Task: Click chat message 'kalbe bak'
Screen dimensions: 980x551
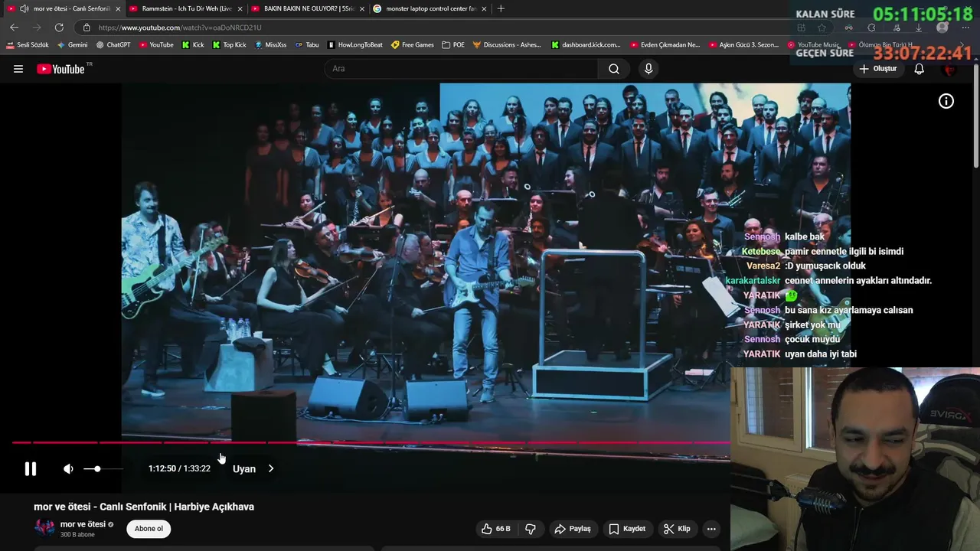Action: tap(805, 236)
